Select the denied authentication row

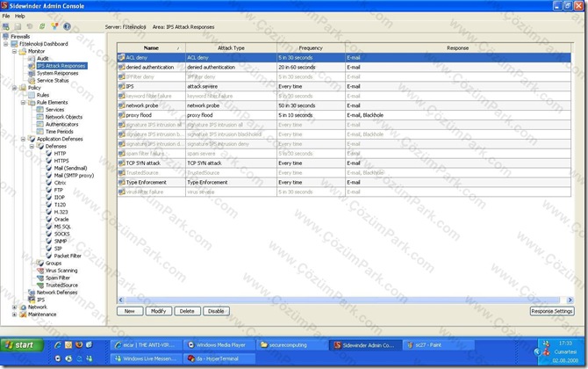(x=344, y=67)
